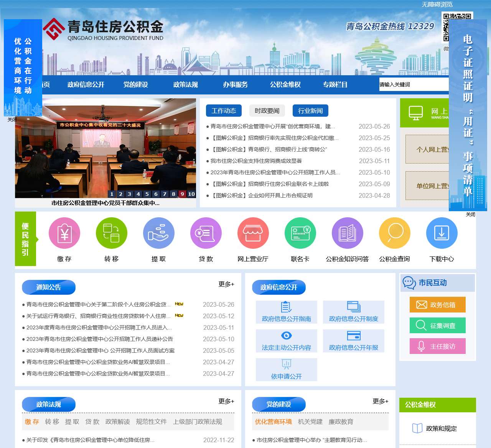491x448 pixels.
Task: Click the 提取 hand icon
Action: (159, 233)
